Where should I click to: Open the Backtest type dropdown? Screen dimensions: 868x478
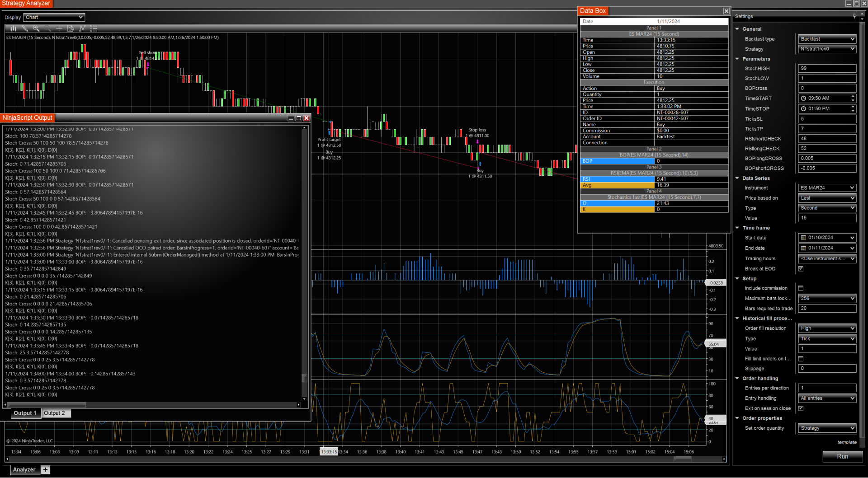[827, 39]
